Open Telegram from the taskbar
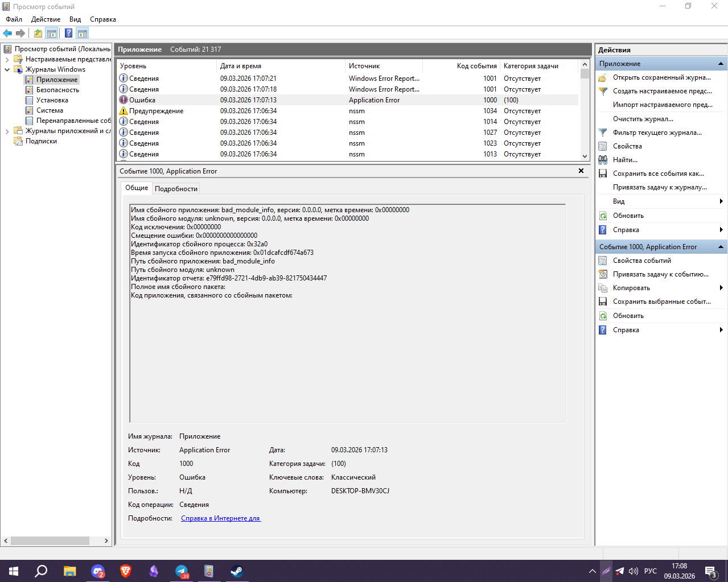The width and height of the screenshot is (728, 582). click(x=182, y=571)
